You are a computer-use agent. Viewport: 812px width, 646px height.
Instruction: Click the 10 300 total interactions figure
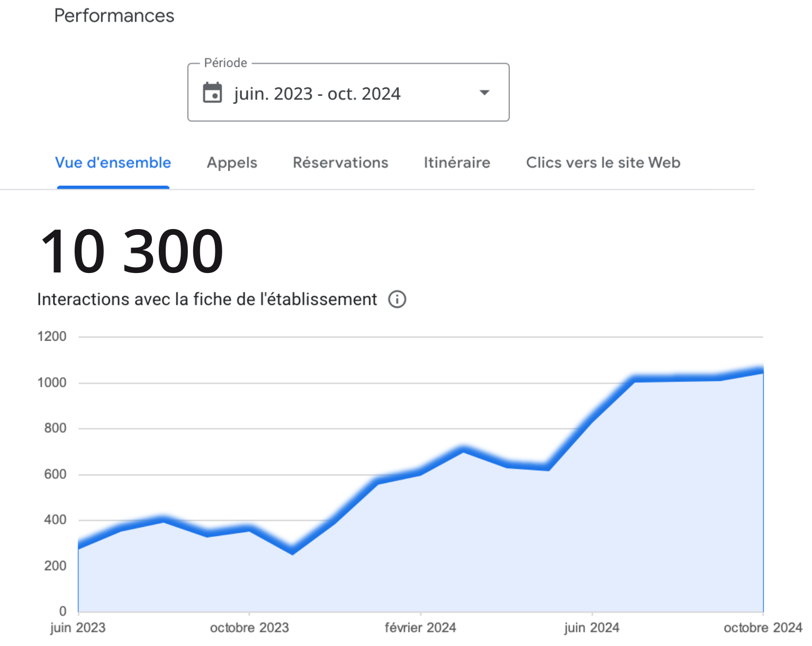point(132,251)
